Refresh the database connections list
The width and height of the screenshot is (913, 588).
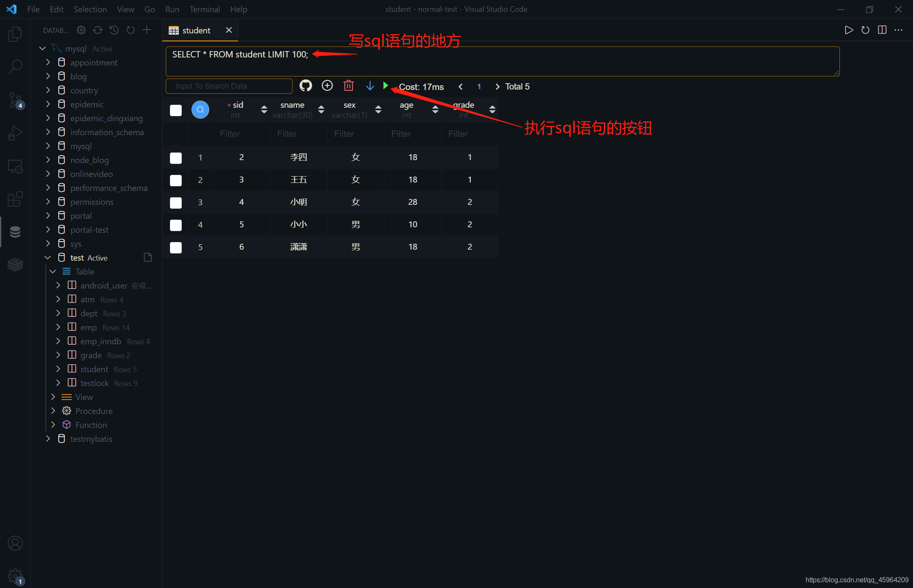pyautogui.click(x=131, y=30)
